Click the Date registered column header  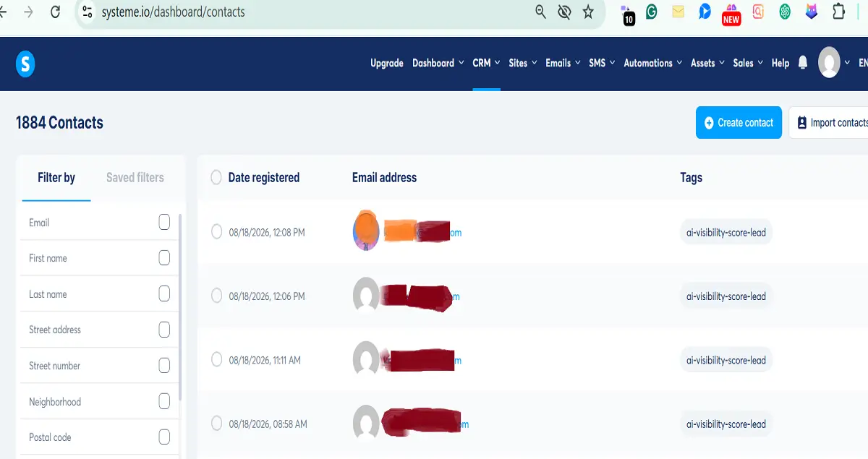click(263, 177)
